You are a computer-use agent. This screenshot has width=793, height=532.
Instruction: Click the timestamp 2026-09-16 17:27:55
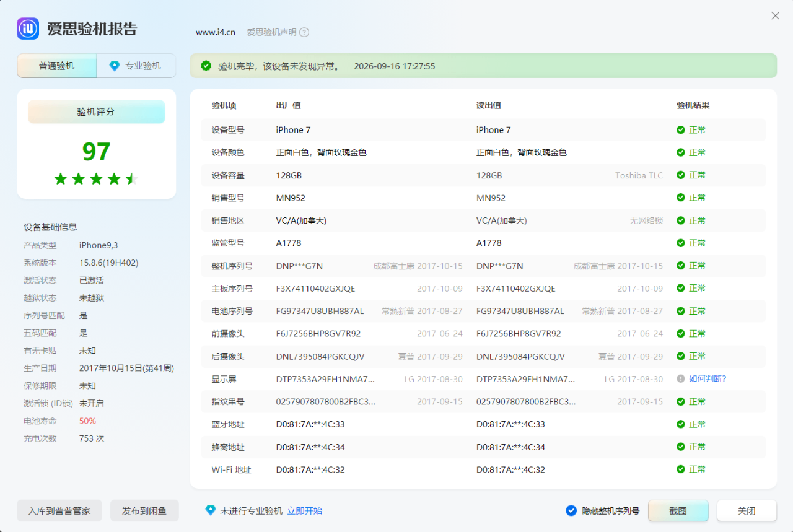395,66
